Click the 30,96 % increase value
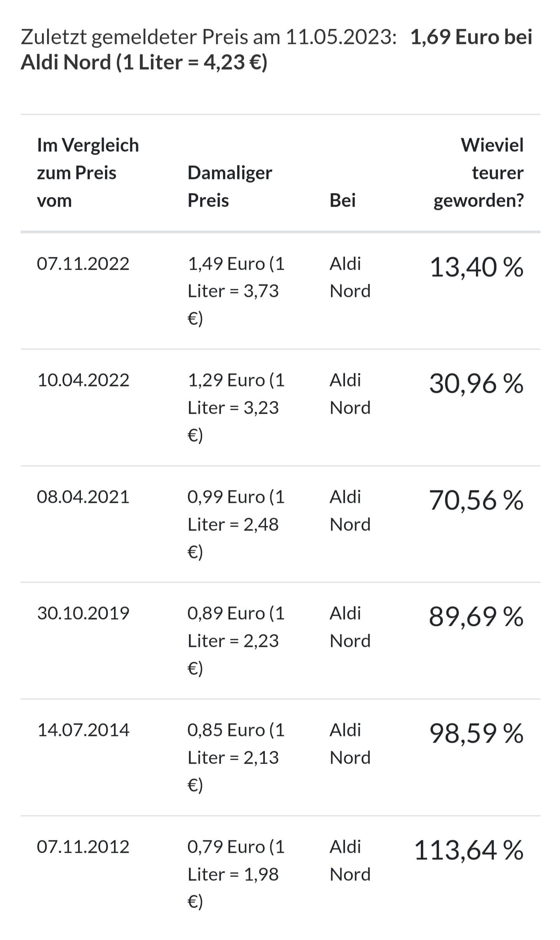 [476, 384]
